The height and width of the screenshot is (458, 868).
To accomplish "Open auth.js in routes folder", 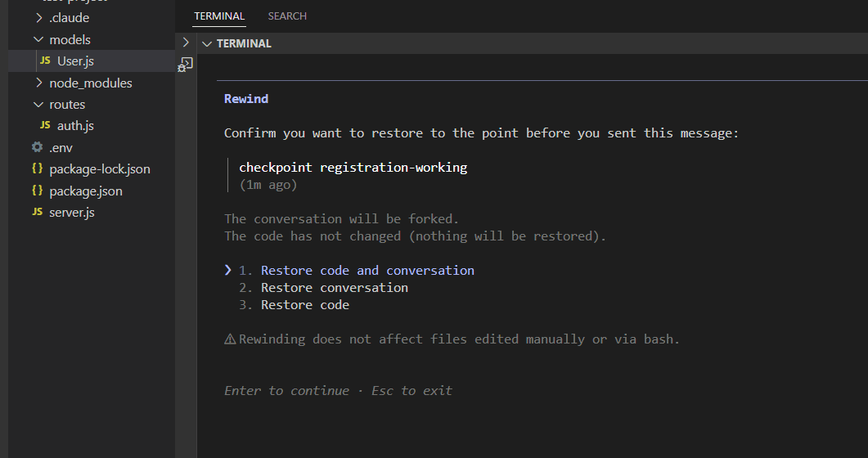I will [75, 126].
